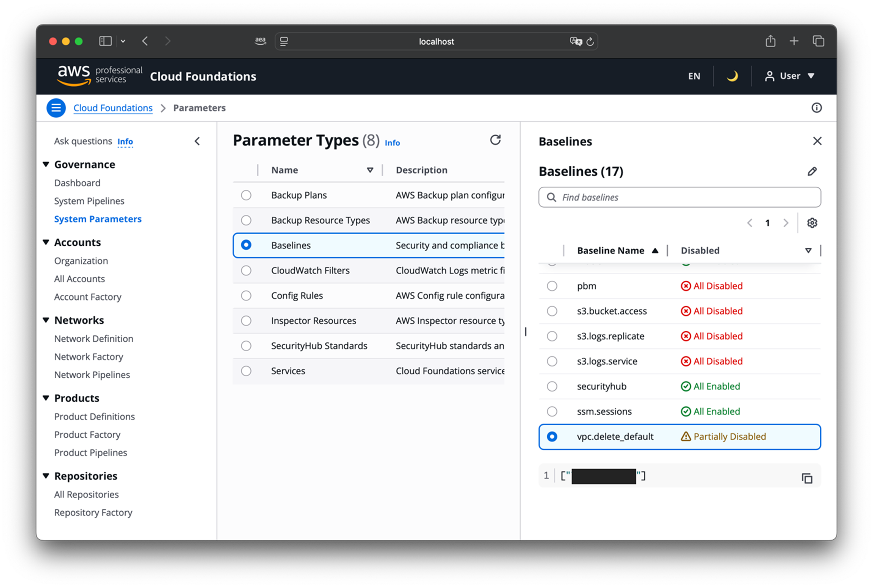873x588 pixels.
Task: Toggle dark mode moon icon
Action: (x=732, y=76)
